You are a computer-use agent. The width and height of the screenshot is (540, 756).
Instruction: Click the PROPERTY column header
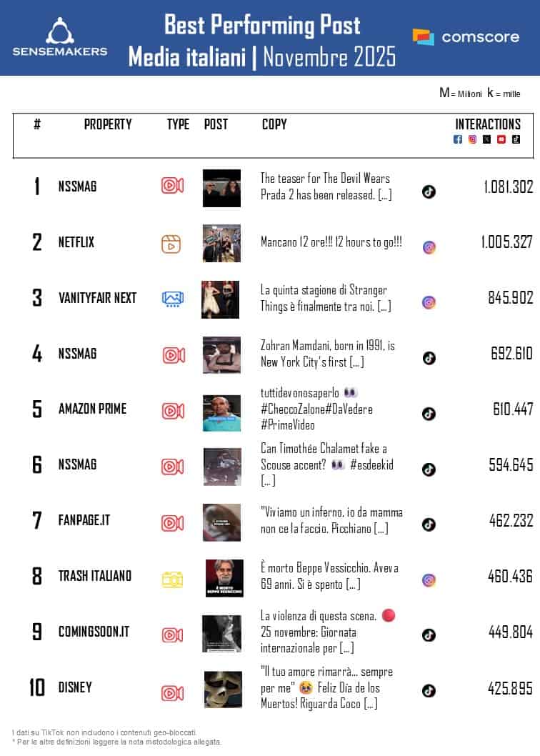108,124
